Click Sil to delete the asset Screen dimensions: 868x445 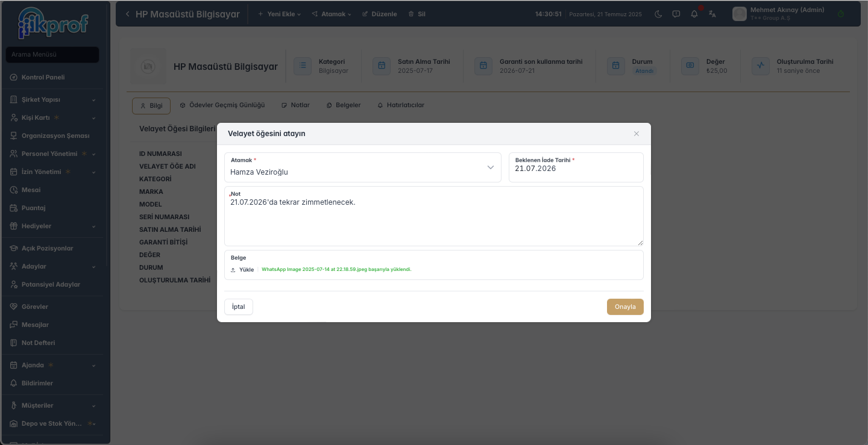click(x=417, y=14)
